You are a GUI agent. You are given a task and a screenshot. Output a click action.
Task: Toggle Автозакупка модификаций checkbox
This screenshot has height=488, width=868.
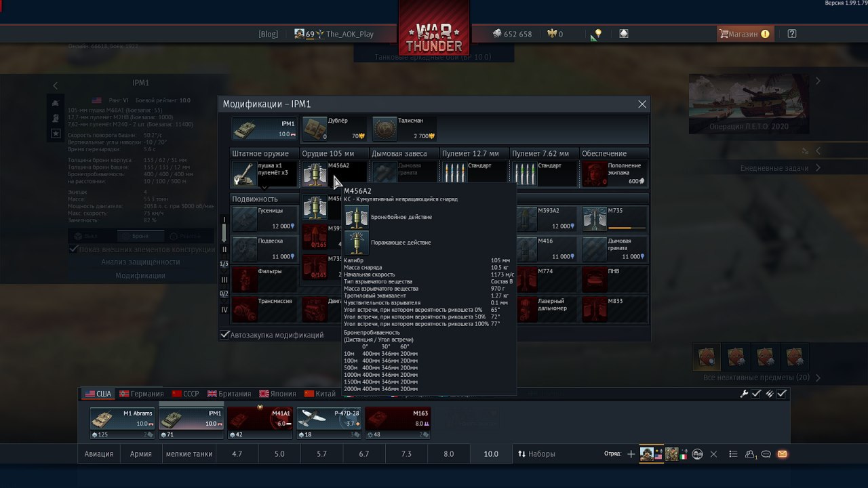225,335
